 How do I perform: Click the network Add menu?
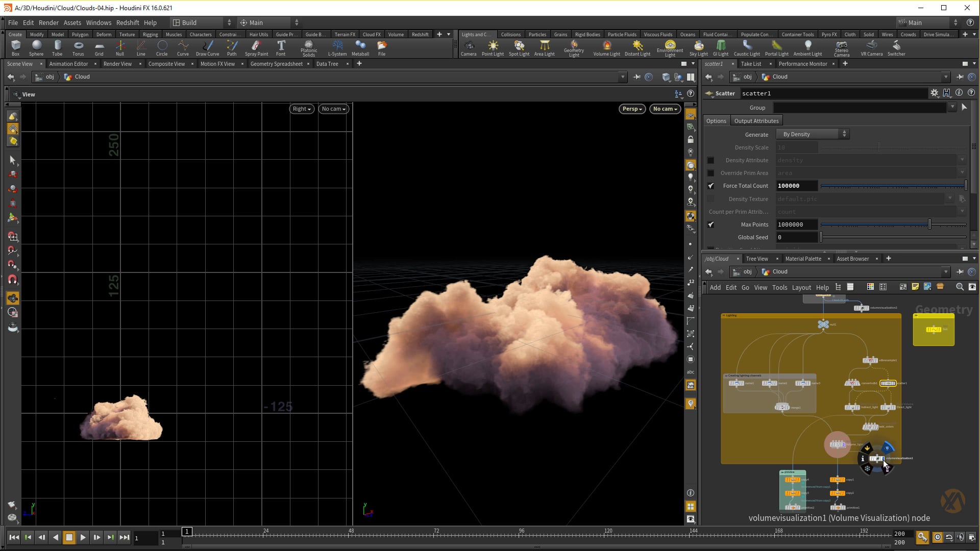(715, 287)
